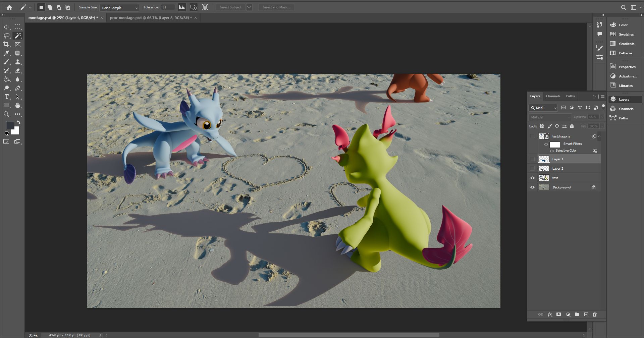The image size is (644, 338).
Task: Open the layer Kind filter dropdown
Action: click(x=543, y=108)
